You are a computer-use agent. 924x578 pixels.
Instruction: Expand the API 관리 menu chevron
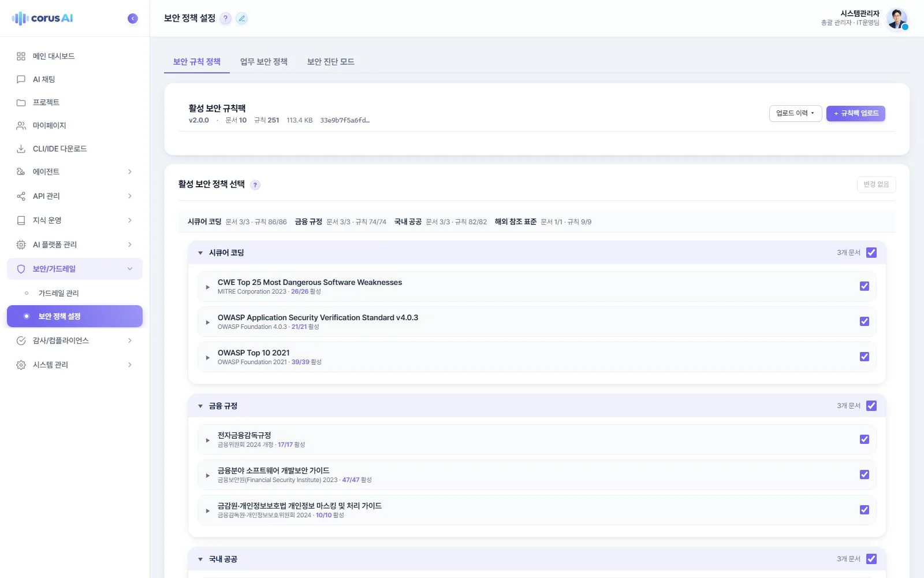130,196
